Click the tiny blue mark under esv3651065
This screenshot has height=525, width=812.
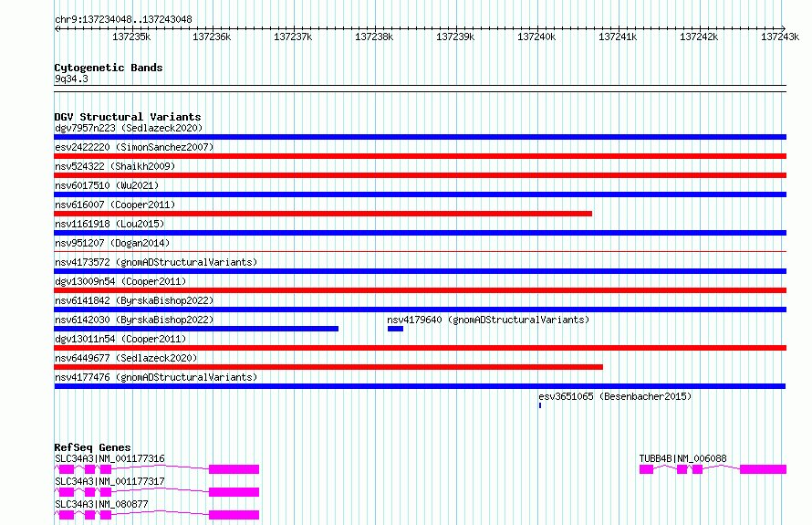(x=540, y=405)
